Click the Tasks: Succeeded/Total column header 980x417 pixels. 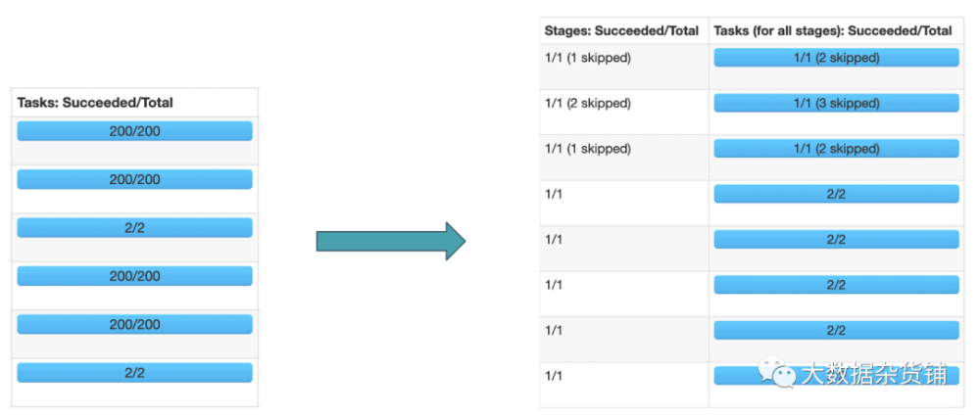coord(95,103)
